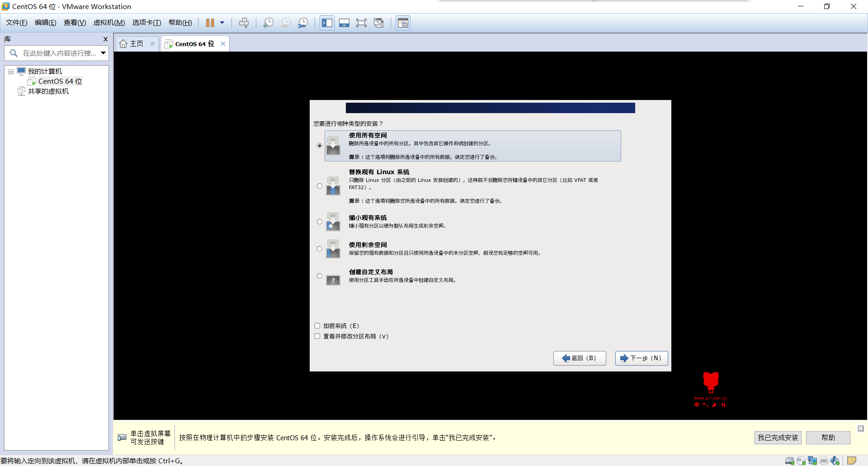
Task: Click the printer status bar icon
Action: [824, 461]
